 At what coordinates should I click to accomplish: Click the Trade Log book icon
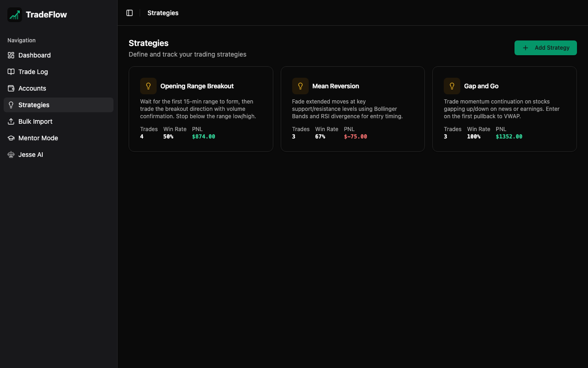click(x=11, y=72)
